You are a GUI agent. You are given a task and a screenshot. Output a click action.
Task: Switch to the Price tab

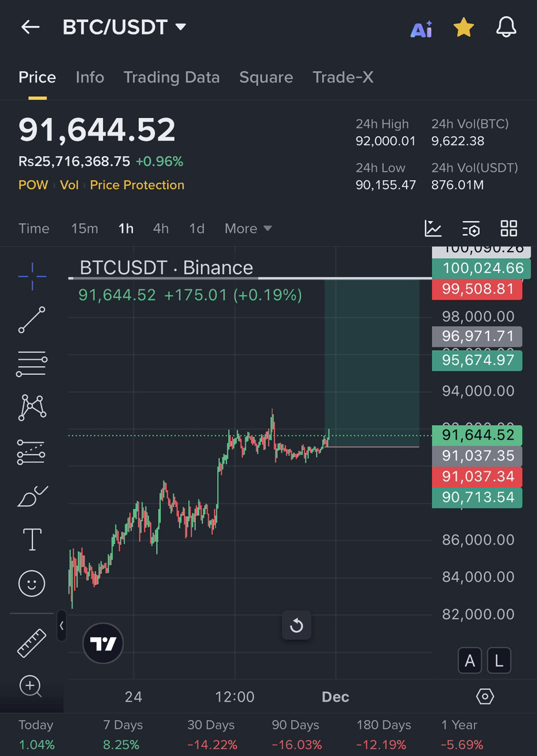tap(37, 77)
